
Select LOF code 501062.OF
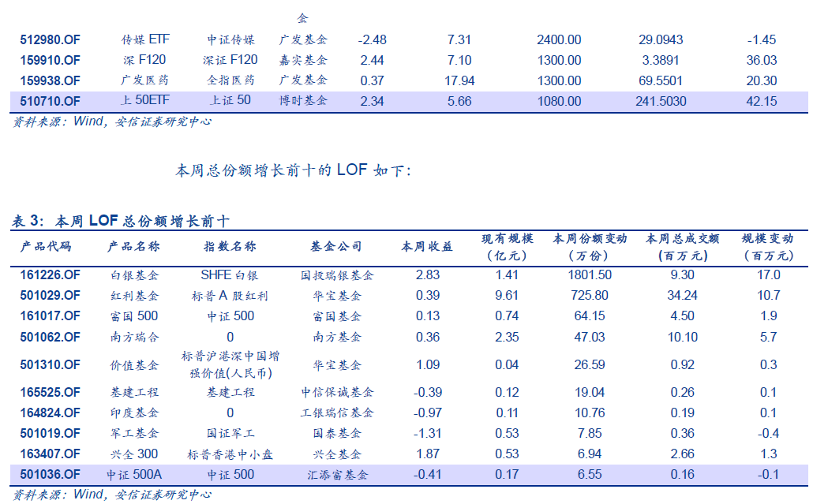point(50,338)
